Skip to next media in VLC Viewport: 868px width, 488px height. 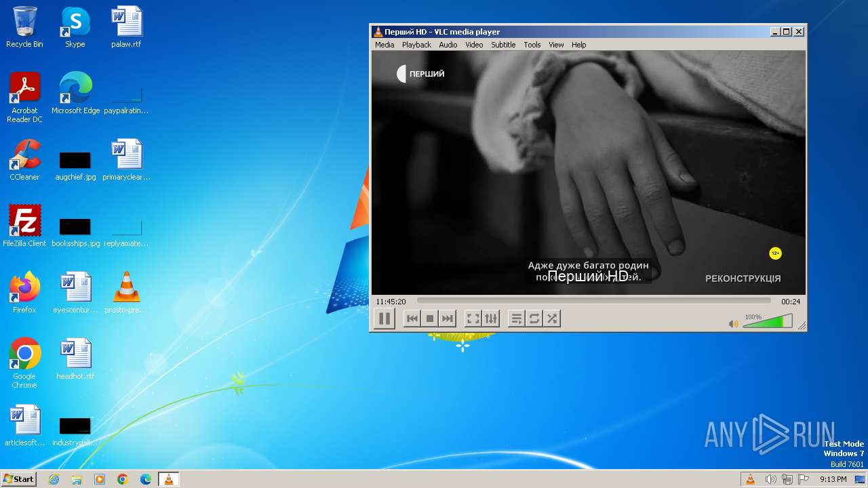pos(447,319)
